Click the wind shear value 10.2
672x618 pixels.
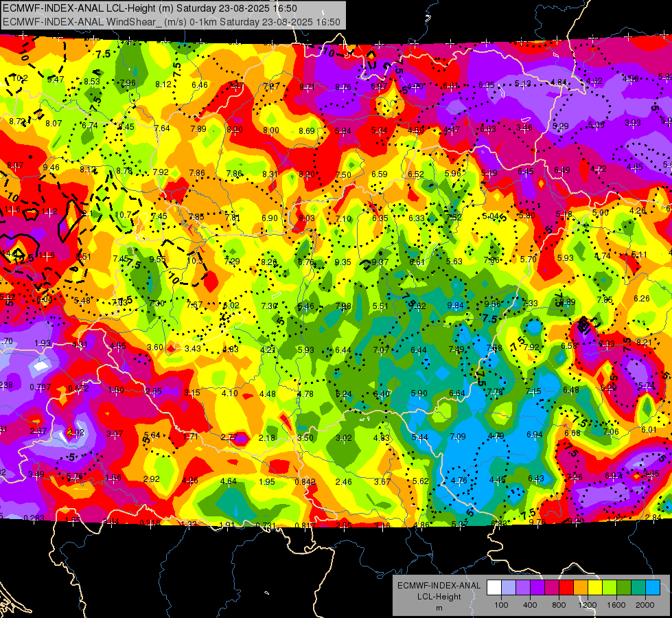pos(20,78)
